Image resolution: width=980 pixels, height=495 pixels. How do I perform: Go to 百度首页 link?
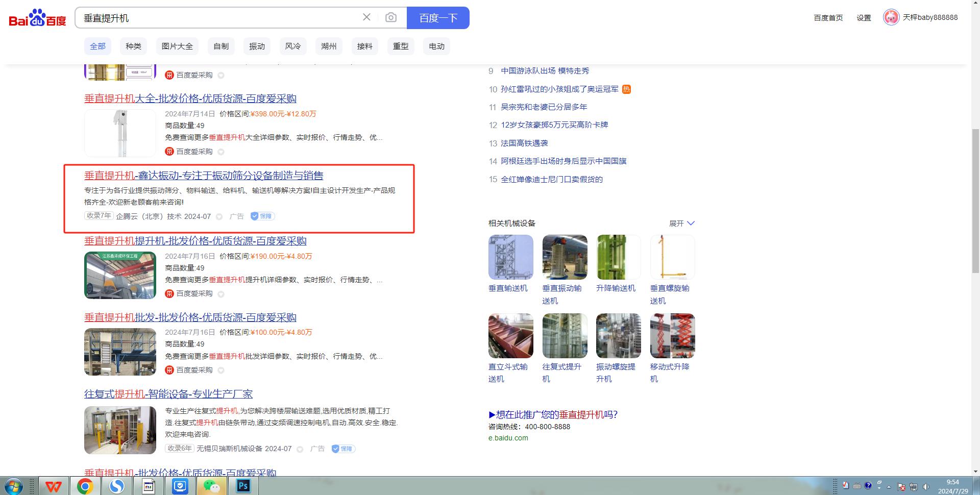click(828, 18)
